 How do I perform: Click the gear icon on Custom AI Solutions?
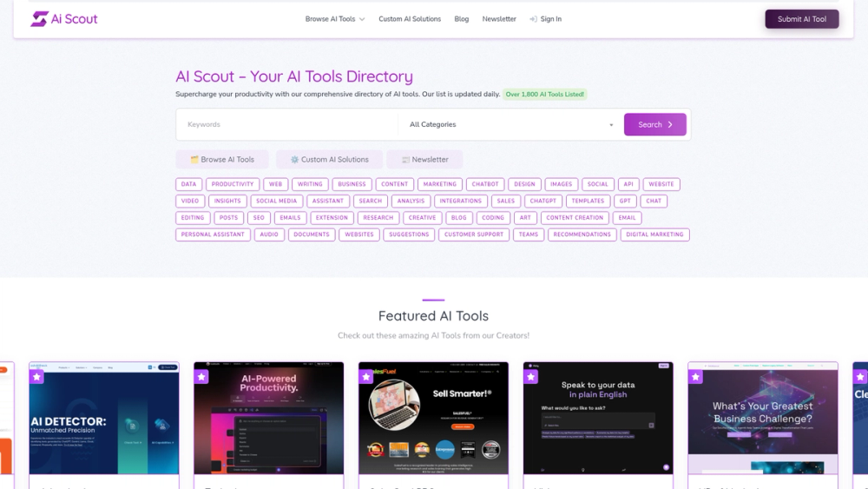294,160
